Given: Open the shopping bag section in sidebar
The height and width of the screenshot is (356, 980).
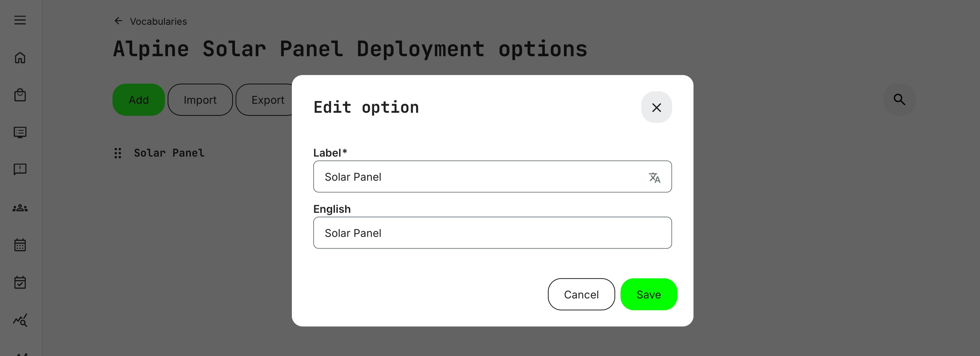Looking at the screenshot, I should pos(20,95).
